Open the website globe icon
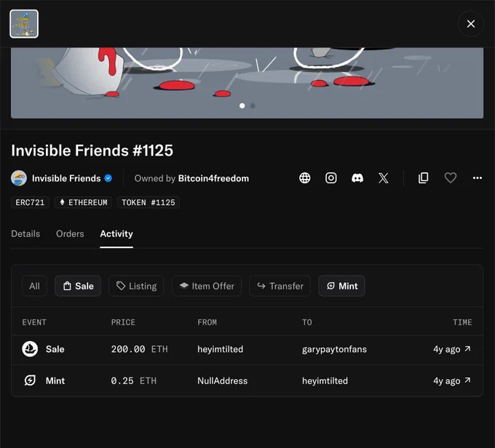495x448 pixels. (x=304, y=178)
